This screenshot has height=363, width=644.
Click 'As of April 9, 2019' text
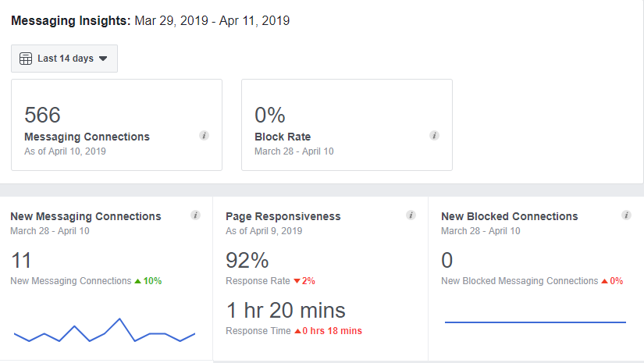pos(264,231)
